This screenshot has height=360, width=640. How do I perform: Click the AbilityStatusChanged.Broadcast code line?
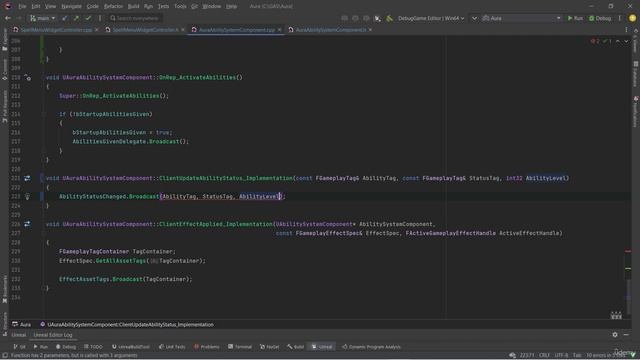(172, 196)
